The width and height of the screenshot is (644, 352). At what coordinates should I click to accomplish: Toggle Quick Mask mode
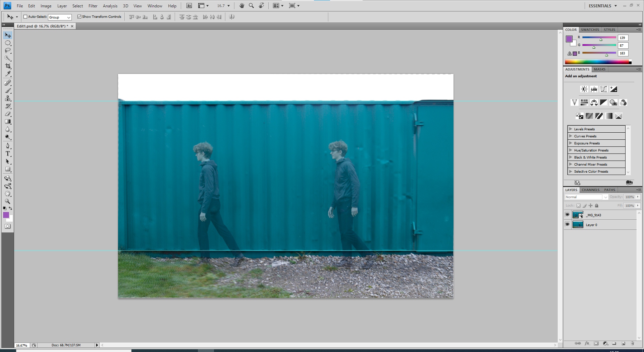(x=8, y=226)
